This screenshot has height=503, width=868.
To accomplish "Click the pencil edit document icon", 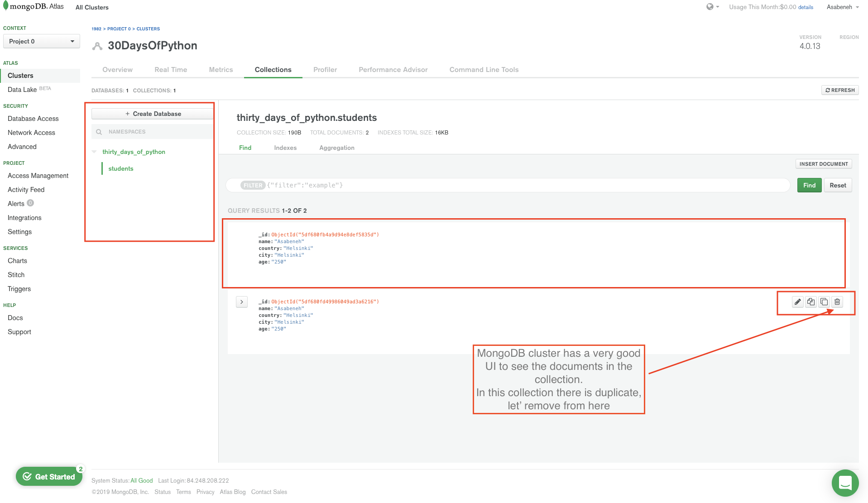I will click(x=797, y=302).
